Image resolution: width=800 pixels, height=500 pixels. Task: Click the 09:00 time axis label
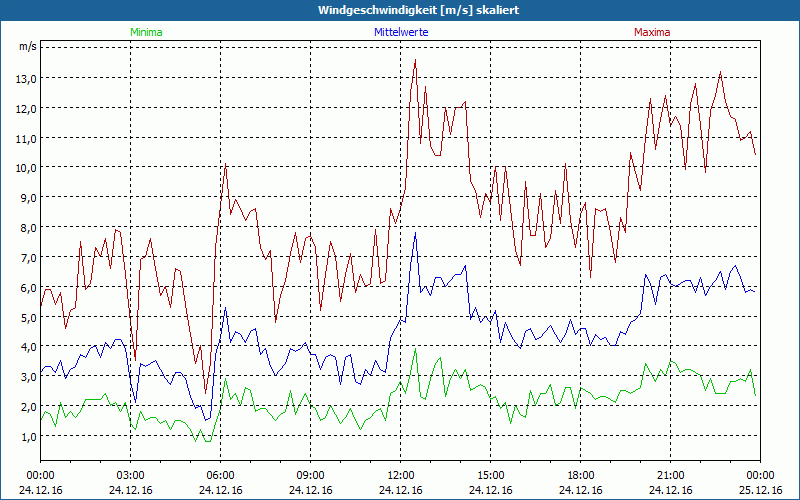tap(311, 476)
